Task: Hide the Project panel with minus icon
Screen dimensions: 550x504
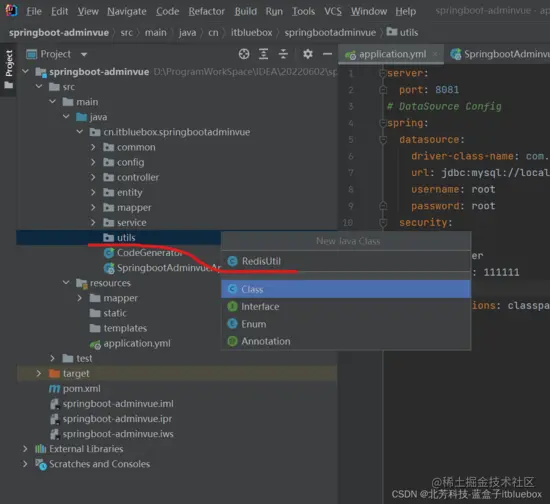Action: point(327,54)
